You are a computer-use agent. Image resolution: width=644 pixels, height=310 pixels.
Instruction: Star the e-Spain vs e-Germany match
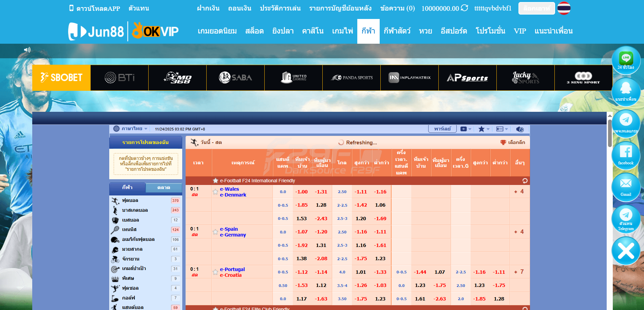[x=215, y=232]
